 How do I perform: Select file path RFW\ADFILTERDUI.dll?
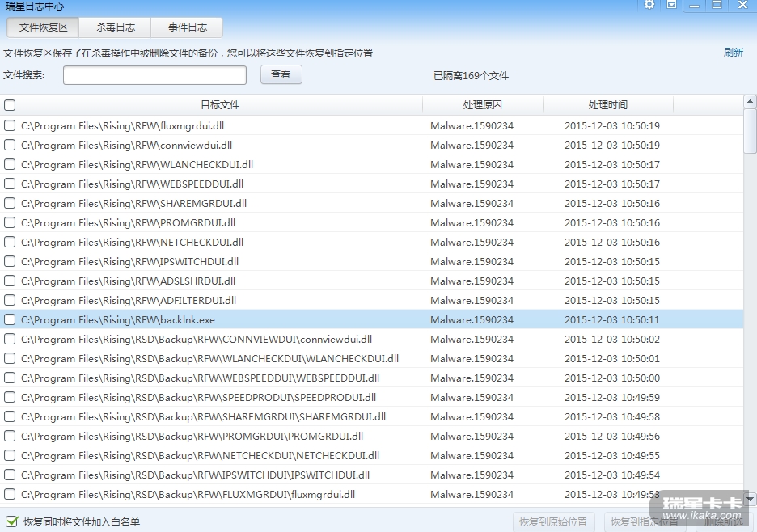(x=129, y=300)
